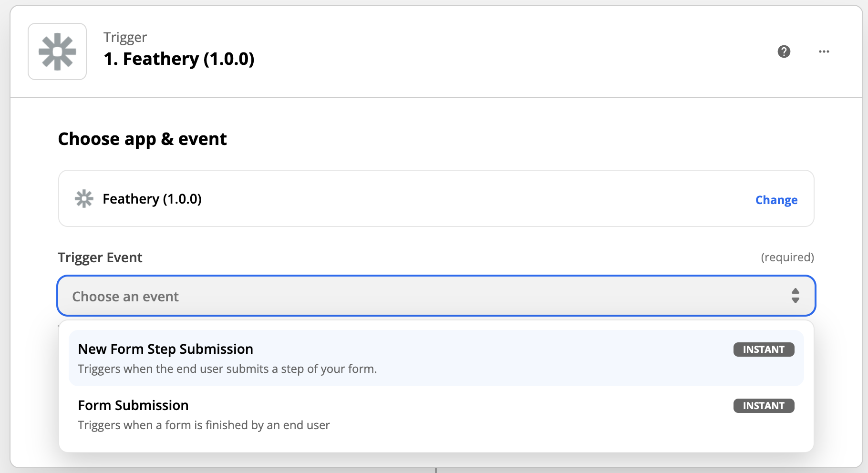Image resolution: width=868 pixels, height=473 pixels.
Task: Click "Triggers when the end user submits" description
Action: [x=227, y=369]
